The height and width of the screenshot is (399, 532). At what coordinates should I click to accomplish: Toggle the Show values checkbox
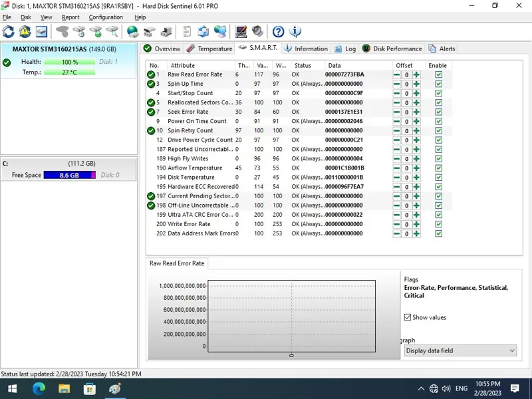point(408,317)
